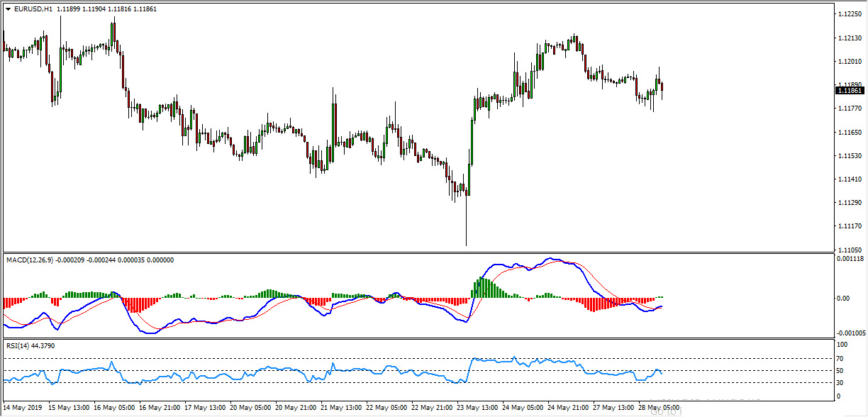The height and width of the screenshot is (417, 868).
Task: Click the 1.11530 price axis value
Action: point(850,155)
